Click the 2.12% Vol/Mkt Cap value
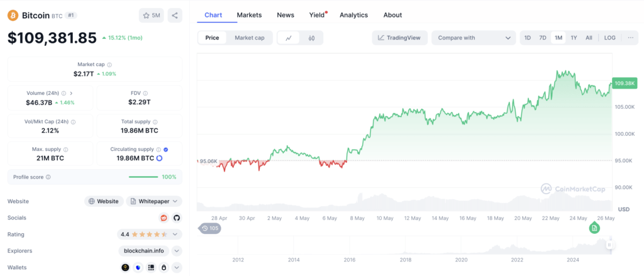The height and width of the screenshot is (276, 644). [50, 130]
